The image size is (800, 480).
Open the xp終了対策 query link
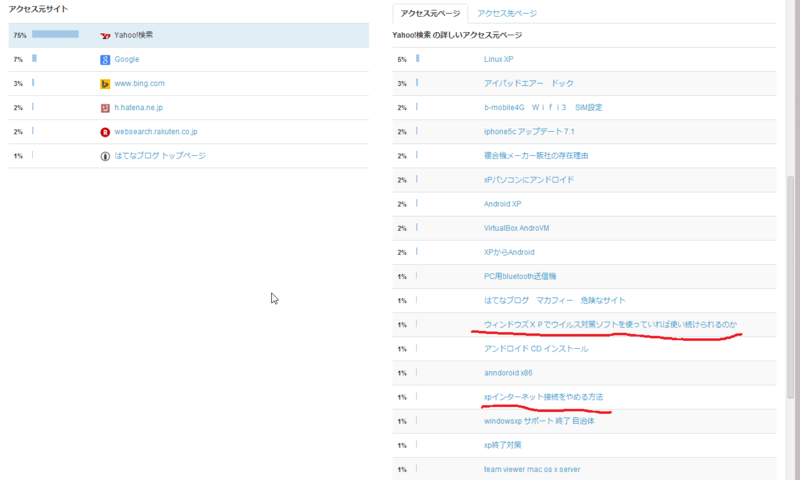[x=503, y=445]
